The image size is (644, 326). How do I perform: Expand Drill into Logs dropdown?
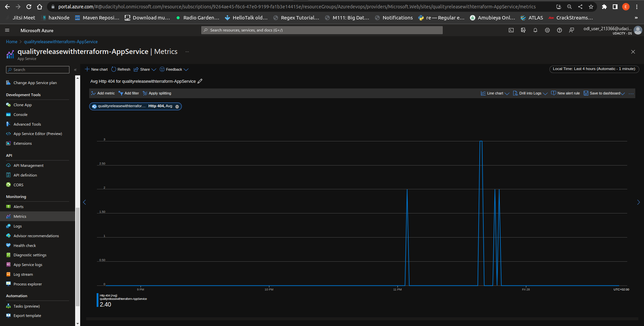tap(530, 93)
